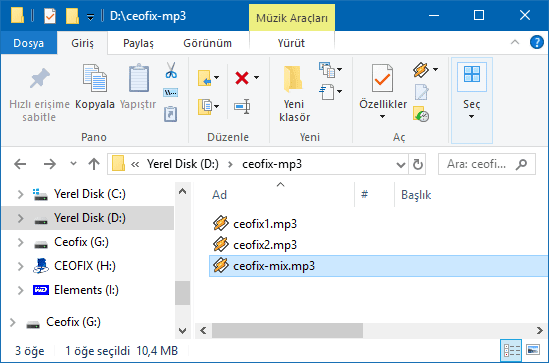The height and width of the screenshot is (363, 549).
Task: Switch to details view in status bar
Action: 511,350
